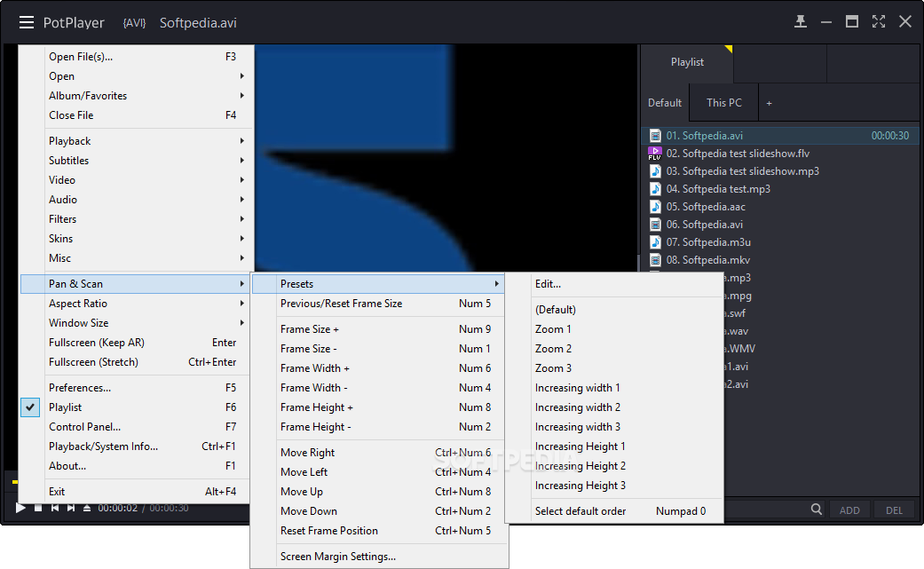This screenshot has height=569, width=924.
Task: Select Frame Width - option
Action: pos(379,388)
